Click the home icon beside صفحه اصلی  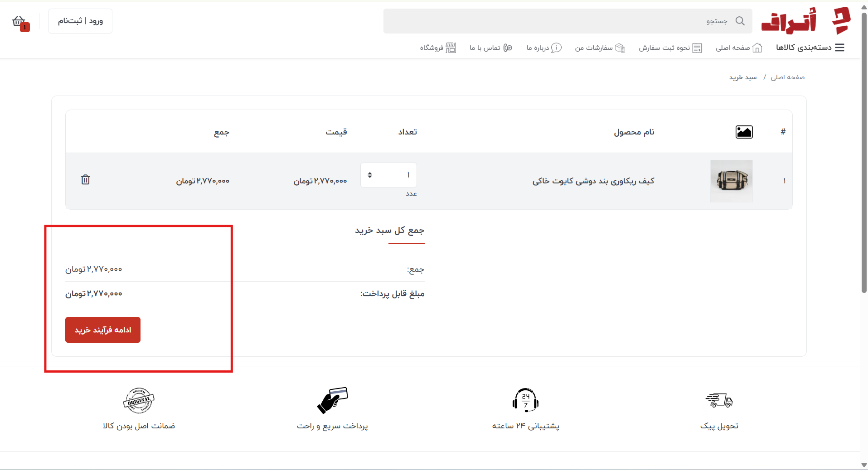pos(757,48)
